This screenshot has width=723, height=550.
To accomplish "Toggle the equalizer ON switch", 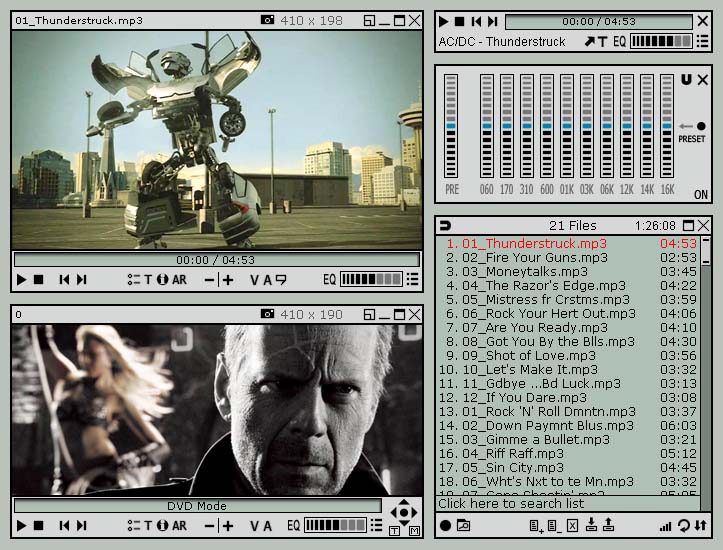I will (x=700, y=195).
